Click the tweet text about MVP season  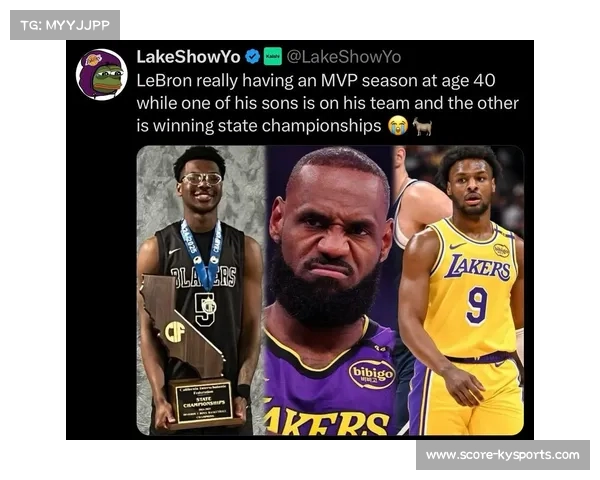click(328, 103)
